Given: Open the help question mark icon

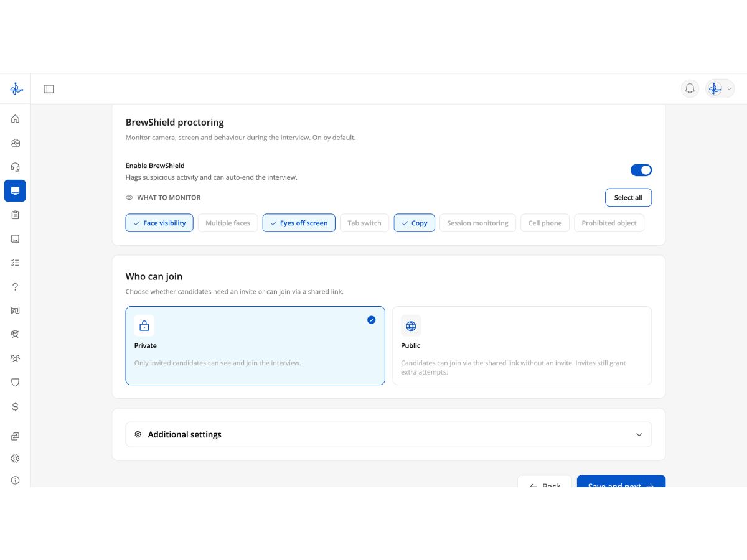Looking at the screenshot, I should pos(15,287).
